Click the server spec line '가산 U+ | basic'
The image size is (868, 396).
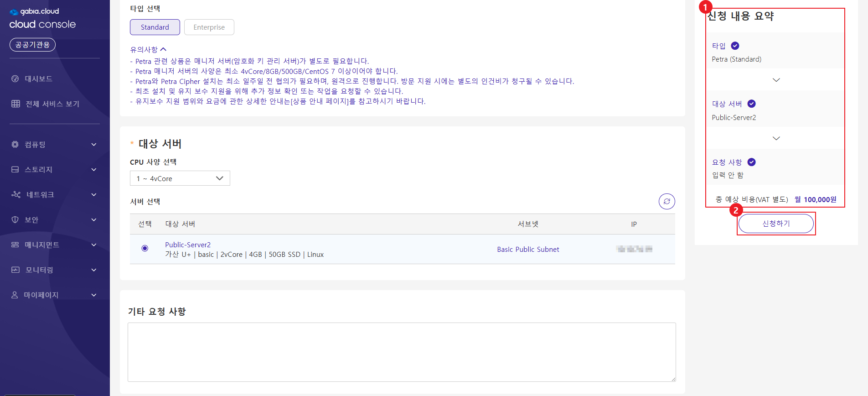click(244, 255)
